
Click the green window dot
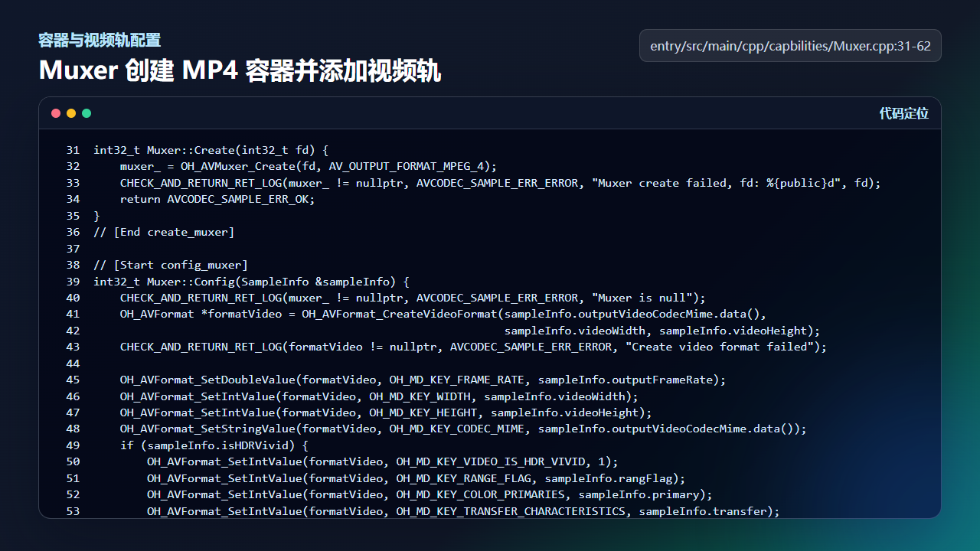(x=87, y=113)
